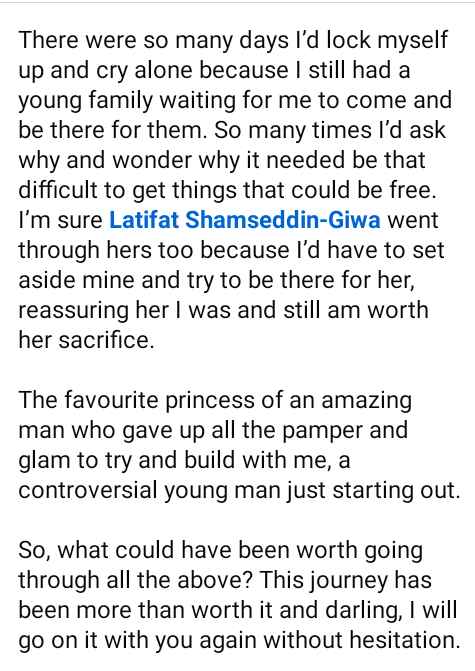Image resolution: width=475 pixels, height=671 pixels.
Task: Click the text 'reassuring her I was and still am worth'
Action: (223, 310)
